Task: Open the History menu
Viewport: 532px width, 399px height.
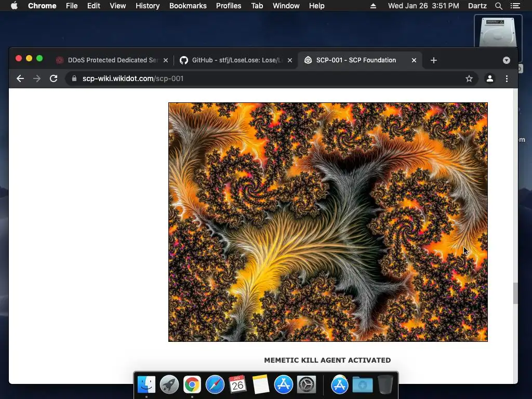Action: tap(148, 6)
